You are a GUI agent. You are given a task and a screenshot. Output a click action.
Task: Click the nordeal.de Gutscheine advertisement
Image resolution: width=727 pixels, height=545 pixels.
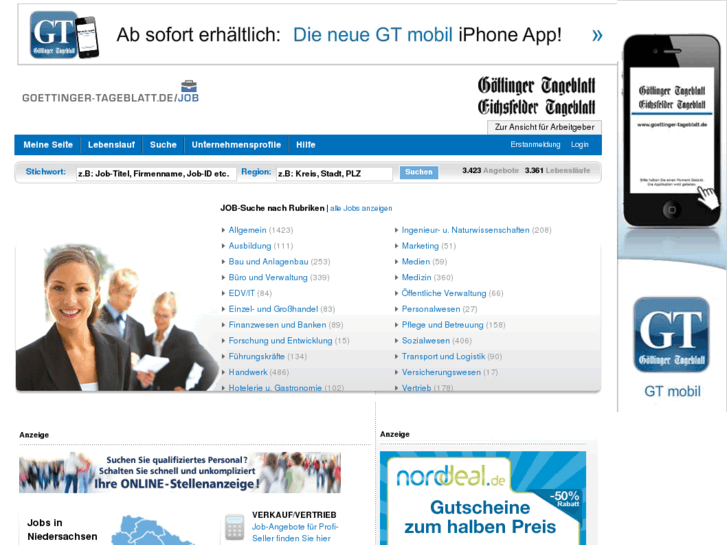(483, 498)
